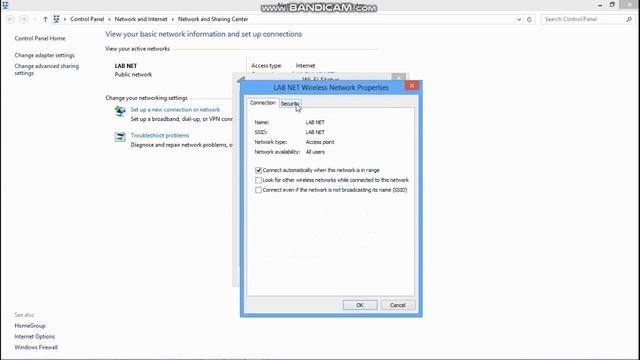
Task: Open the address bar history dropdown
Action: point(519,19)
